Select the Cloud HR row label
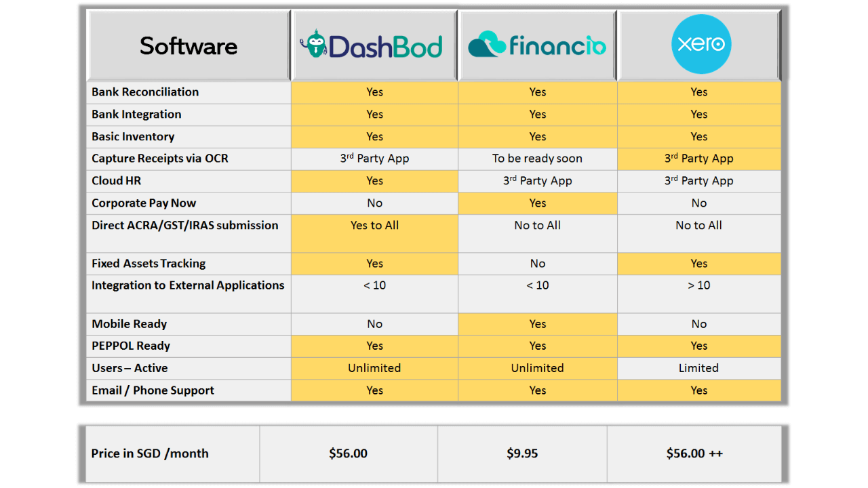Screen dimensions: 868x488 pyautogui.click(x=117, y=181)
